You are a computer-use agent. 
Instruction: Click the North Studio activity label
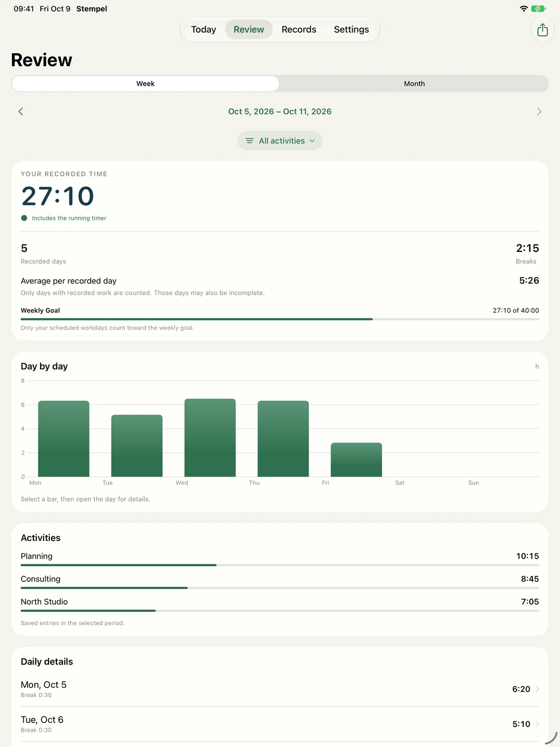point(44,602)
